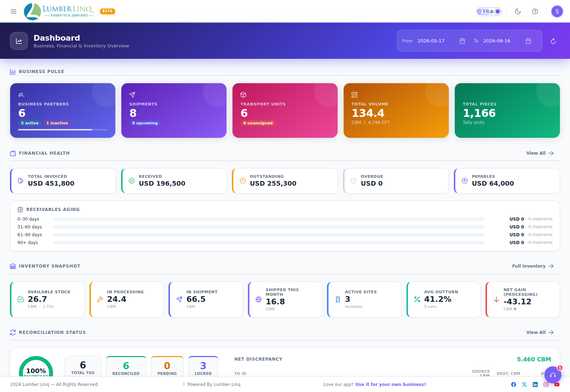Open the Instagram icon
The image size is (570, 392).
click(x=546, y=385)
